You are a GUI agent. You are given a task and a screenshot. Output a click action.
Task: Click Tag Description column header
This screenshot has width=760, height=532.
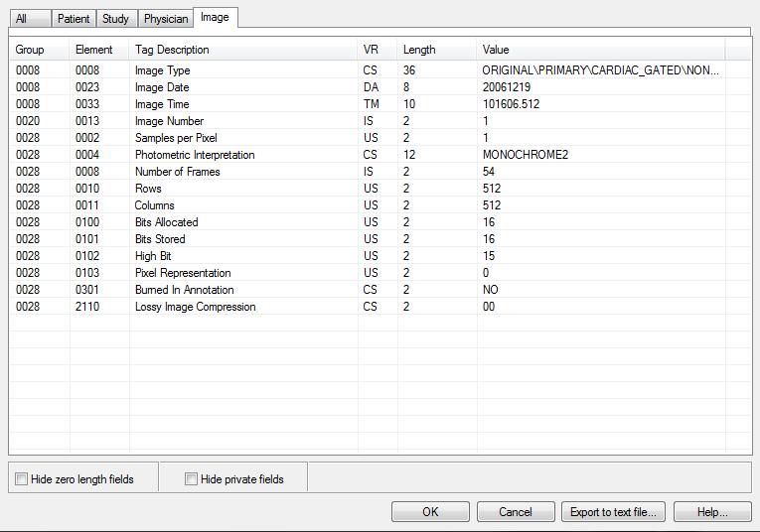pos(243,50)
